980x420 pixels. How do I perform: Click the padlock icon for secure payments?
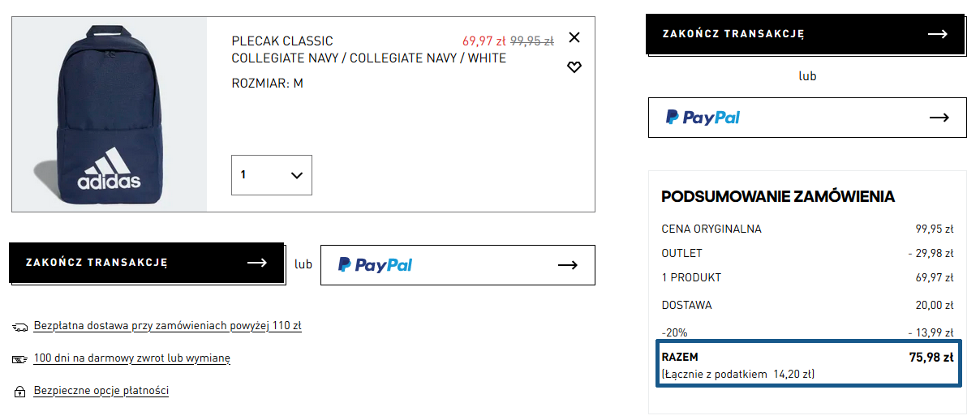(x=20, y=392)
